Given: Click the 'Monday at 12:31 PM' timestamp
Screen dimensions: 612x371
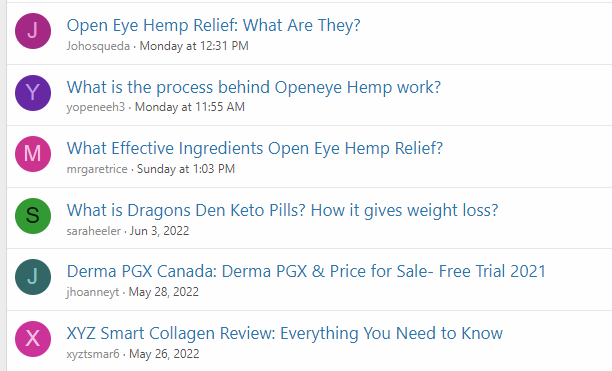Looking at the screenshot, I should pos(194,46).
